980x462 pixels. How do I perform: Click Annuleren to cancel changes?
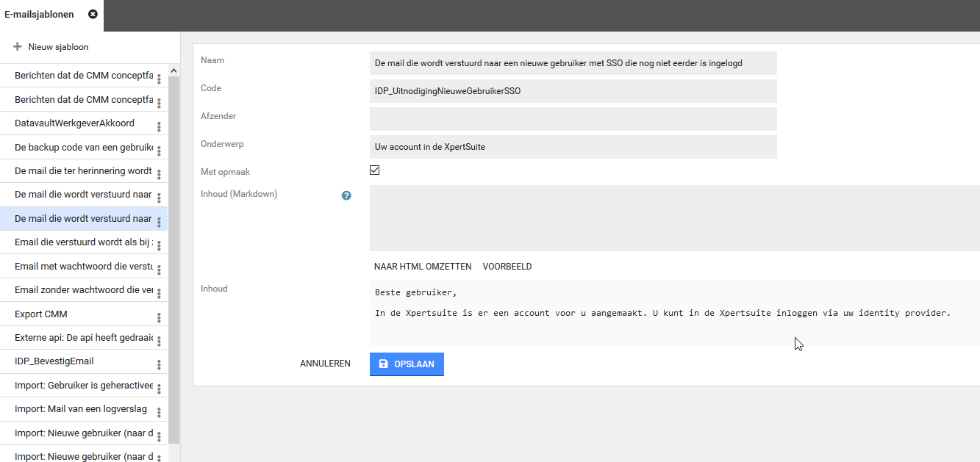click(325, 364)
